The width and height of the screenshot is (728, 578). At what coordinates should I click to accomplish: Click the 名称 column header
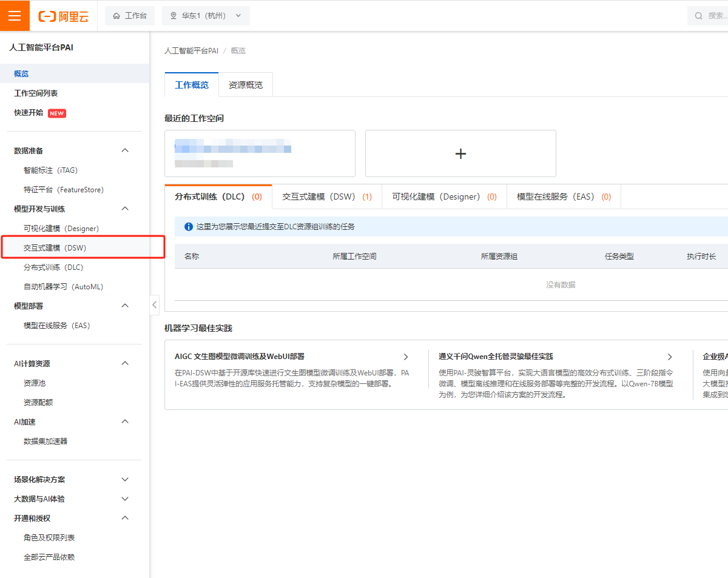[x=192, y=257]
